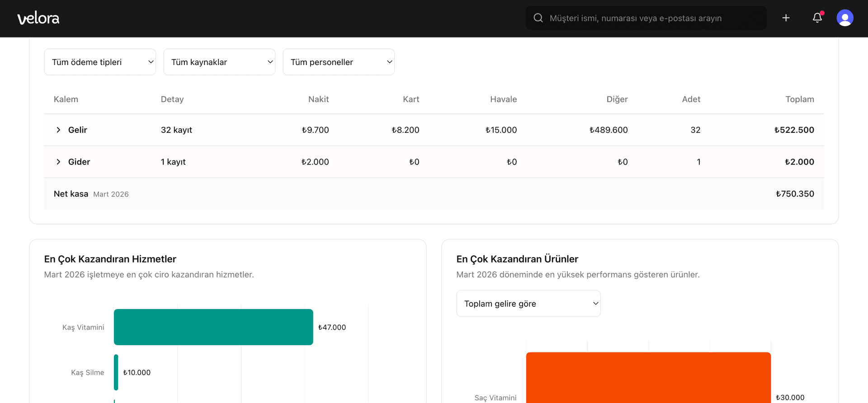
Task: Open the Tüm kaynaklar dropdown
Action: coord(219,62)
